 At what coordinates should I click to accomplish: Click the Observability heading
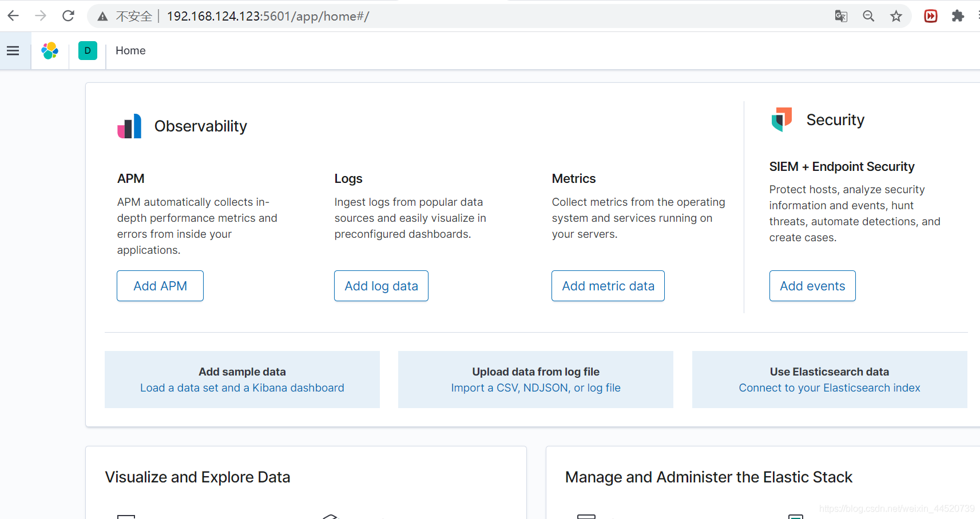click(x=201, y=126)
